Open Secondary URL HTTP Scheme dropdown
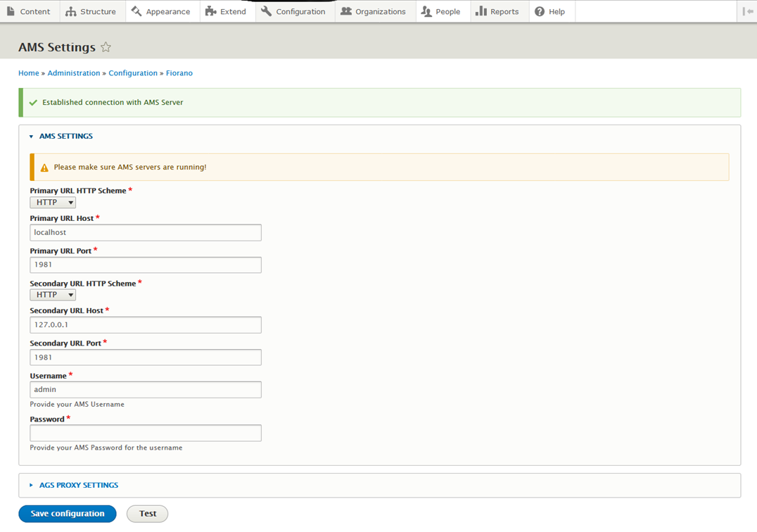This screenshot has height=532, width=757. [53, 295]
